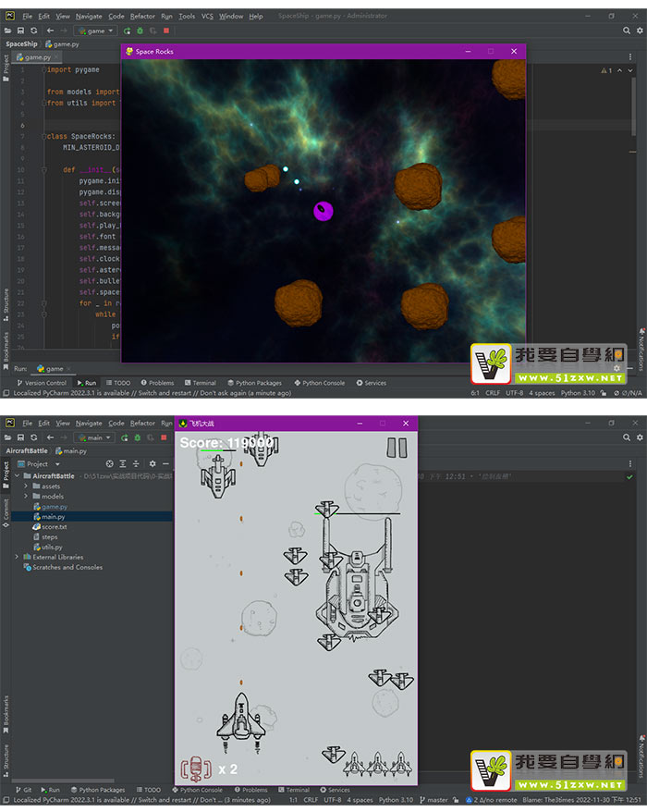This screenshot has width=647, height=812.
Task: Click Python 3.10 interpreter in top status bar
Action: (x=578, y=393)
